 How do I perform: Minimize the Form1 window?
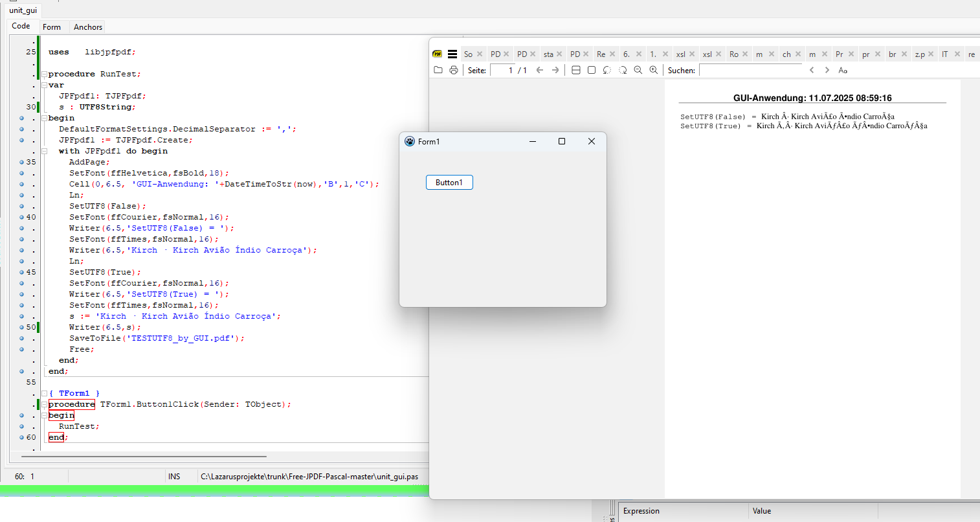pyautogui.click(x=533, y=141)
